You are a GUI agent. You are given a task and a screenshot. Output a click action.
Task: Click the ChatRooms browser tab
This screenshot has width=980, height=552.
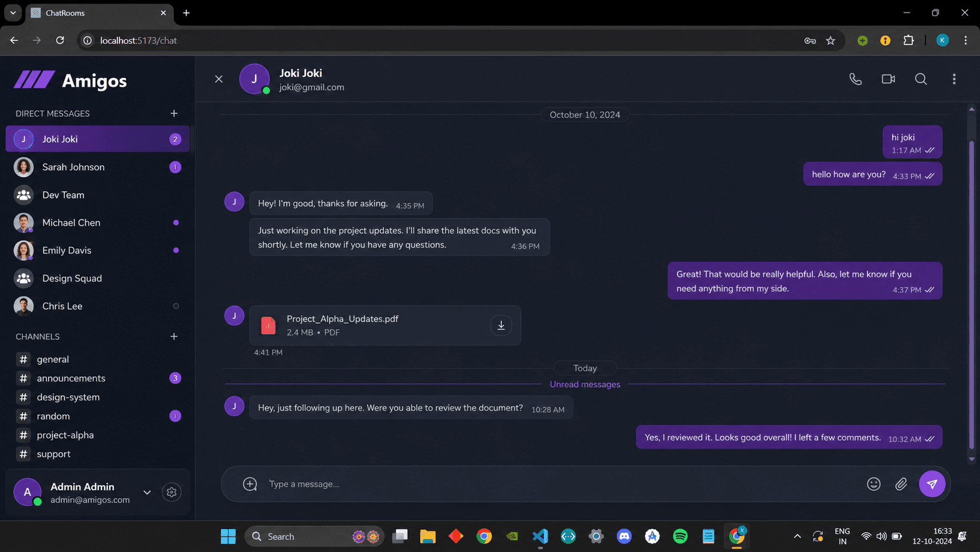98,13
